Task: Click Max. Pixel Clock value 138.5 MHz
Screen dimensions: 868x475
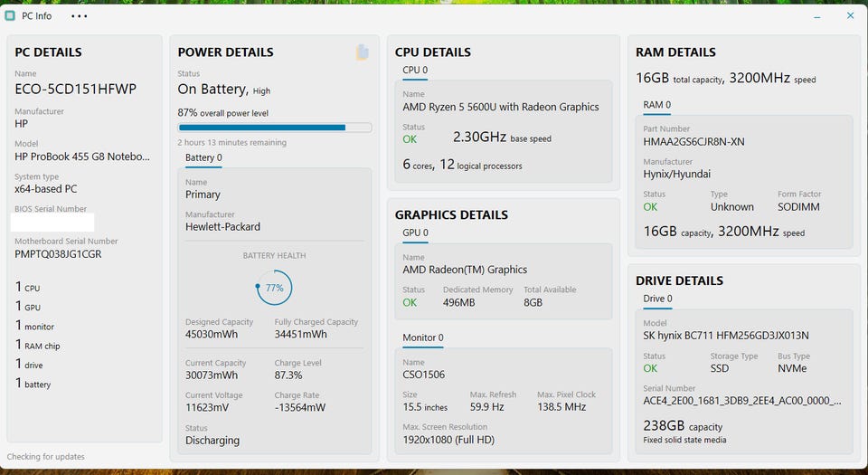Action: [x=561, y=407]
